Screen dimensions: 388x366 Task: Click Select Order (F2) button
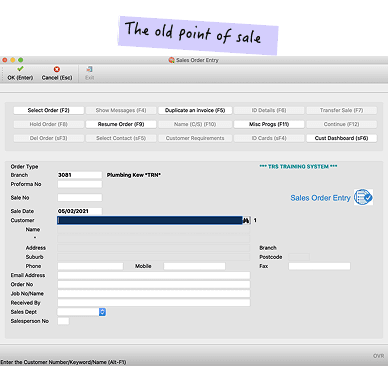click(49, 110)
